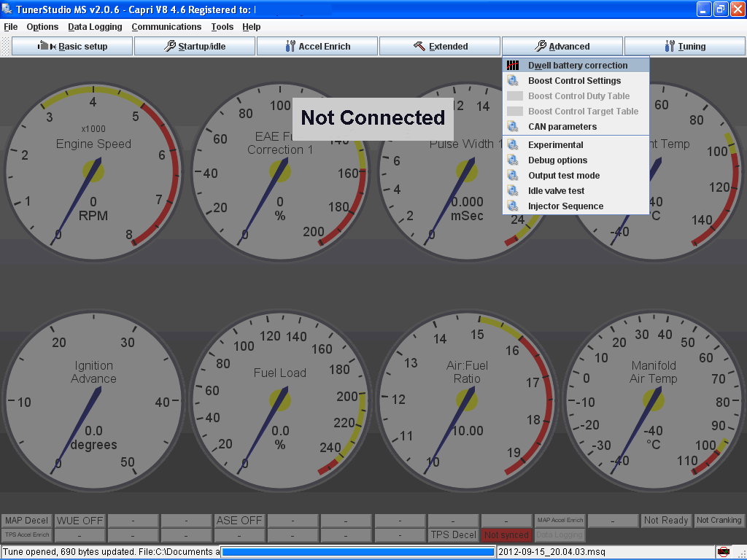Click the disabled Boost Control Duty Table entry
The width and height of the screenshot is (747, 560).
point(576,96)
